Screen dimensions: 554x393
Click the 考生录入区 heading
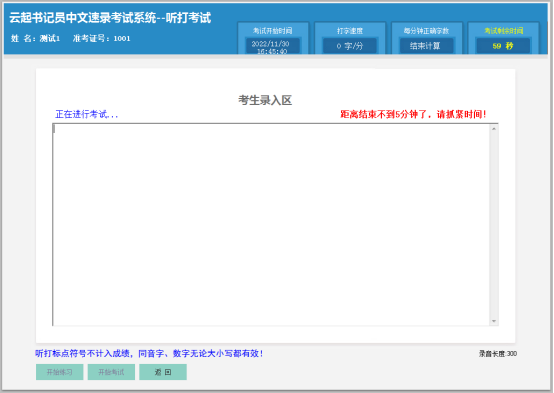pyautogui.click(x=265, y=100)
